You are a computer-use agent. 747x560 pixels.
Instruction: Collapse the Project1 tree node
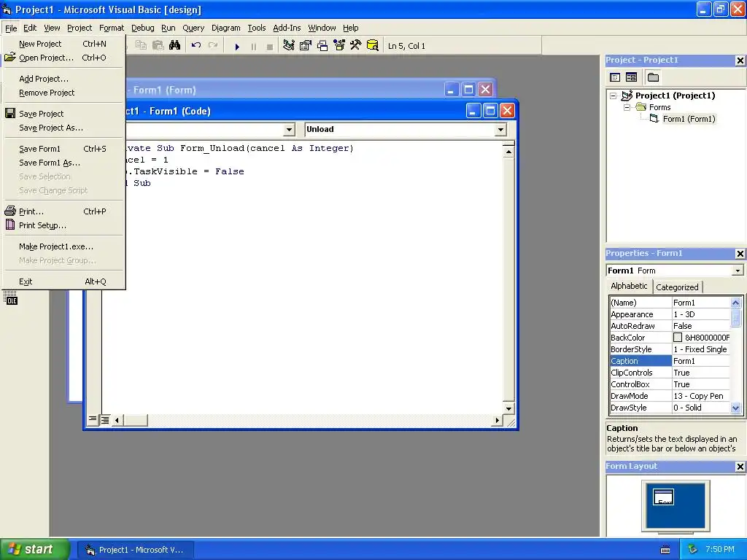[x=614, y=96]
